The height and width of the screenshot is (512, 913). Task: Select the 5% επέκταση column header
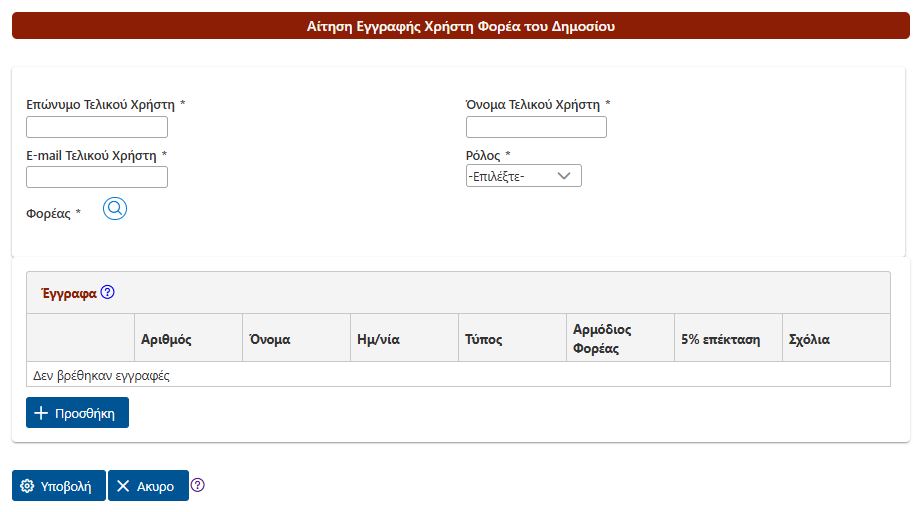[720, 339]
